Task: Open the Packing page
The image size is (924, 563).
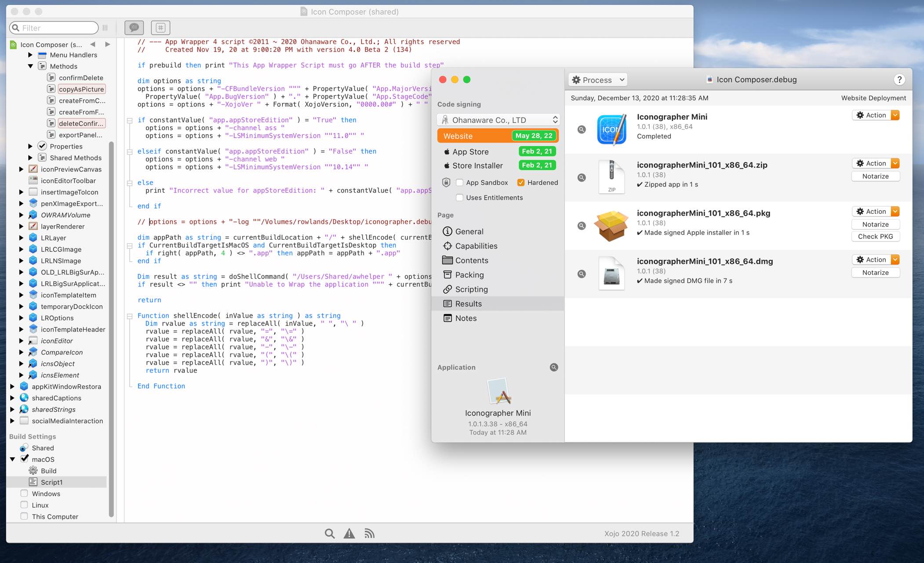Action: click(498, 275)
